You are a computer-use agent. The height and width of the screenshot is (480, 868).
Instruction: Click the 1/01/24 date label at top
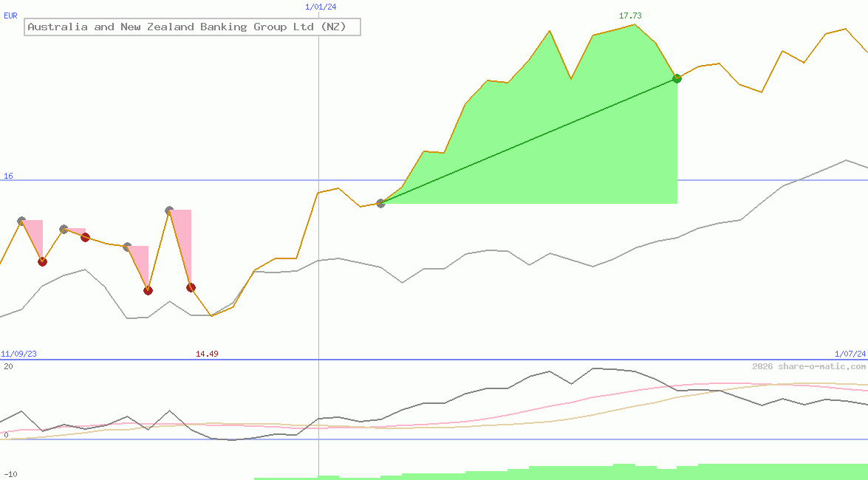tap(321, 7)
